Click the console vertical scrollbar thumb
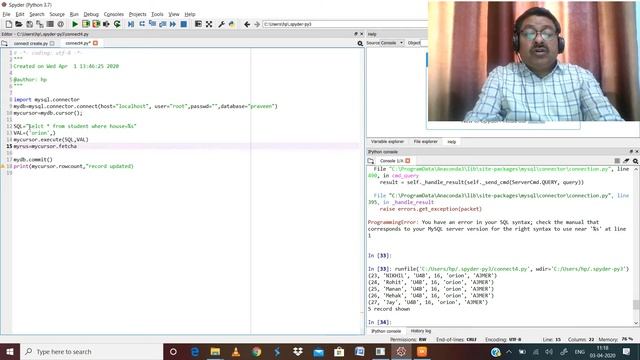The height and width of the screenshot is (360, 640). (636, 304)
